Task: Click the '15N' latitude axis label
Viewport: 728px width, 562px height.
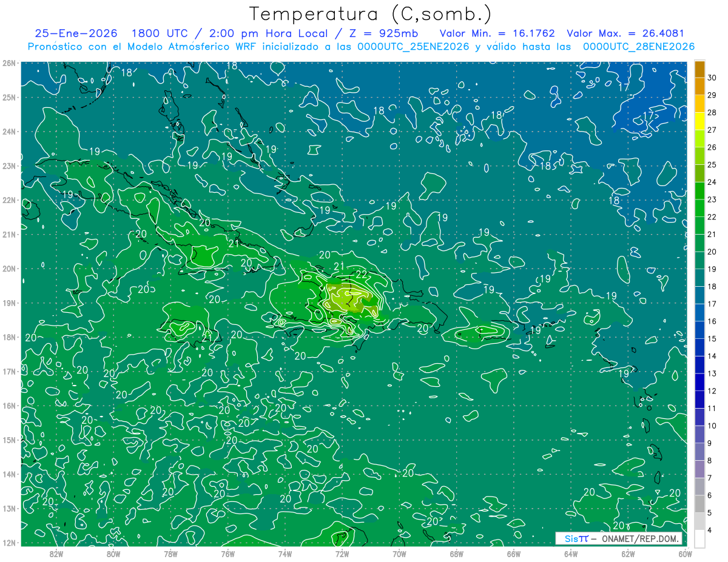Action: (8, 440)
